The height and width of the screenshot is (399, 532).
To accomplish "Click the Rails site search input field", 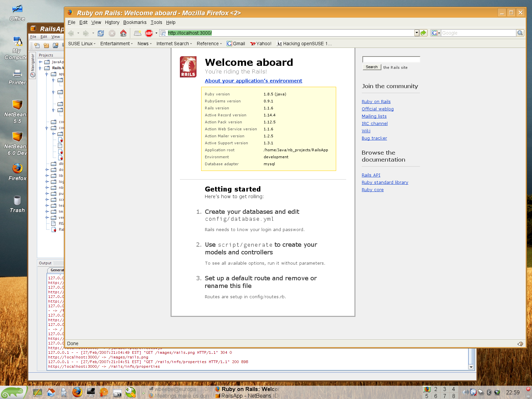I will [391, 59].
